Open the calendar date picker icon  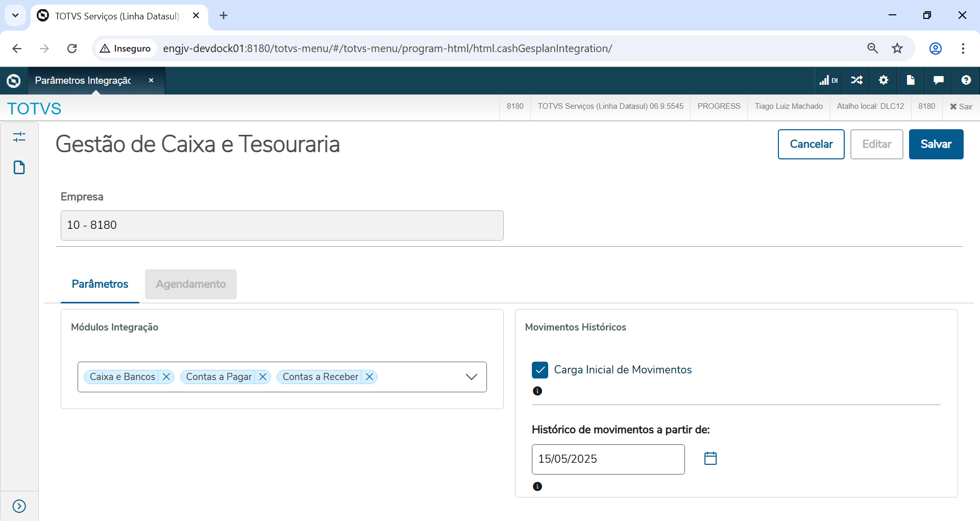click(710, 459)
